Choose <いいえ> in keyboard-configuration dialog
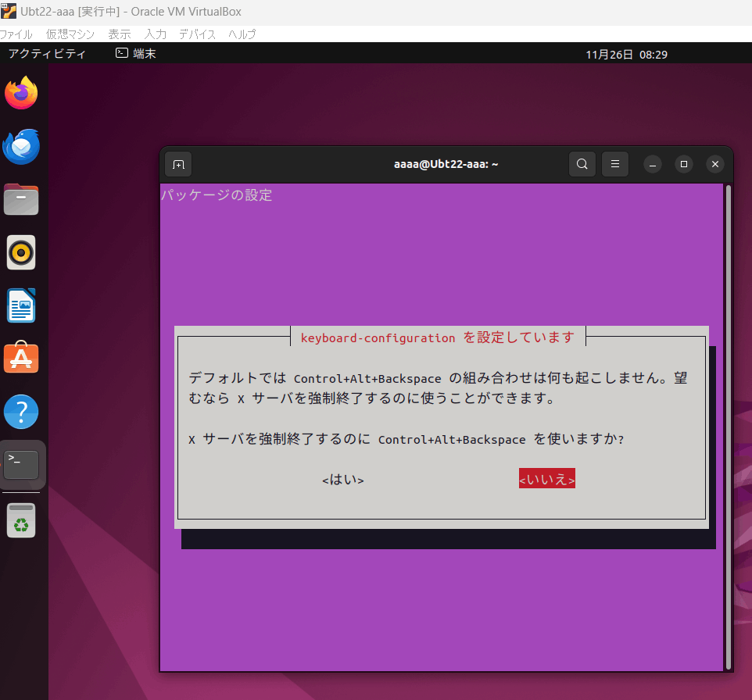Viewport: 752px width, 700px height. point(546,478)
